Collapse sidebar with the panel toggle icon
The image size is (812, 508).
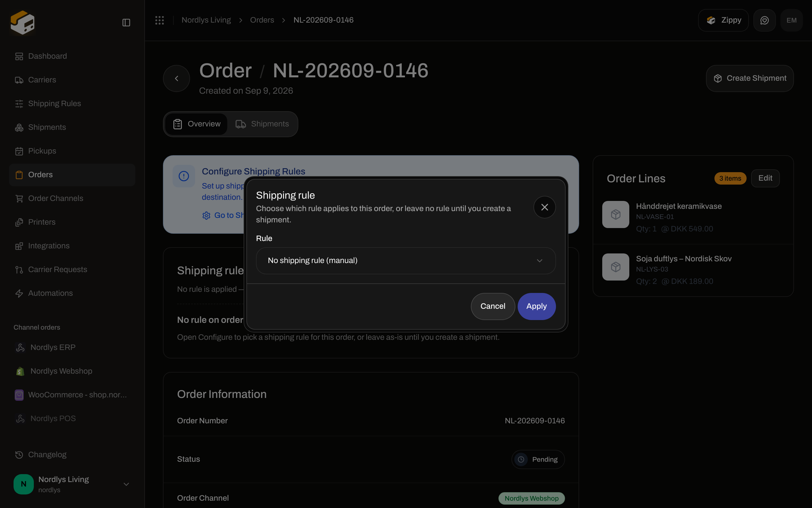point(126,23)
